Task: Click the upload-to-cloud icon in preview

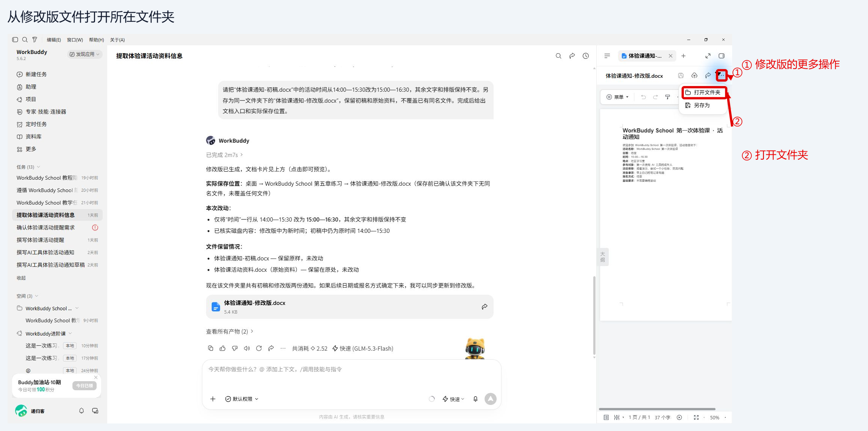Action: tap(694, 75)
